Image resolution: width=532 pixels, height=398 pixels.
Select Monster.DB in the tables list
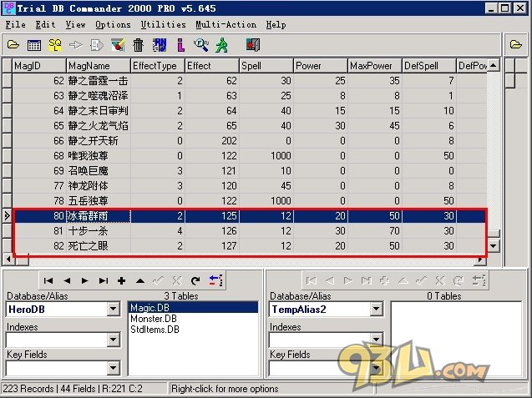[193, 319]
